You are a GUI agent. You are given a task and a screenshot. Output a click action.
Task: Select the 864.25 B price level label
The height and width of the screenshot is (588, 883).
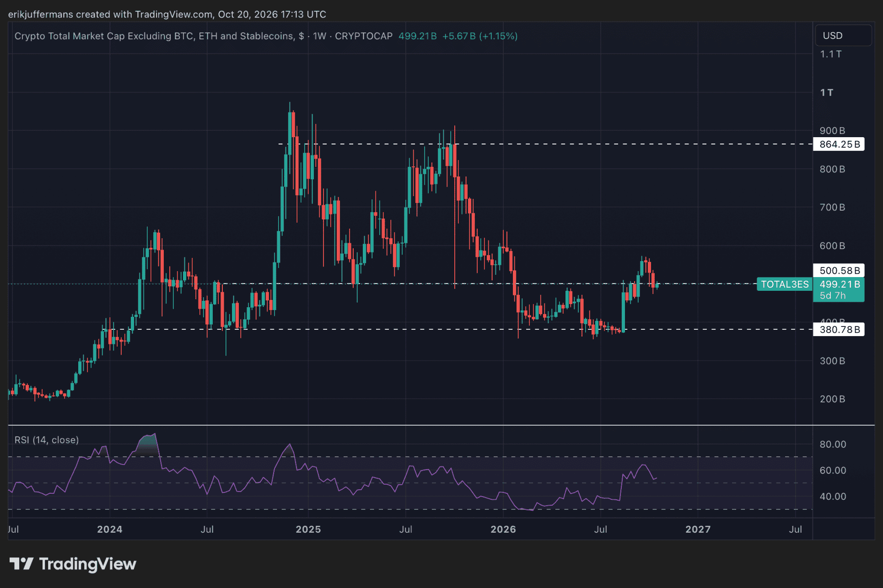(839, 144)
